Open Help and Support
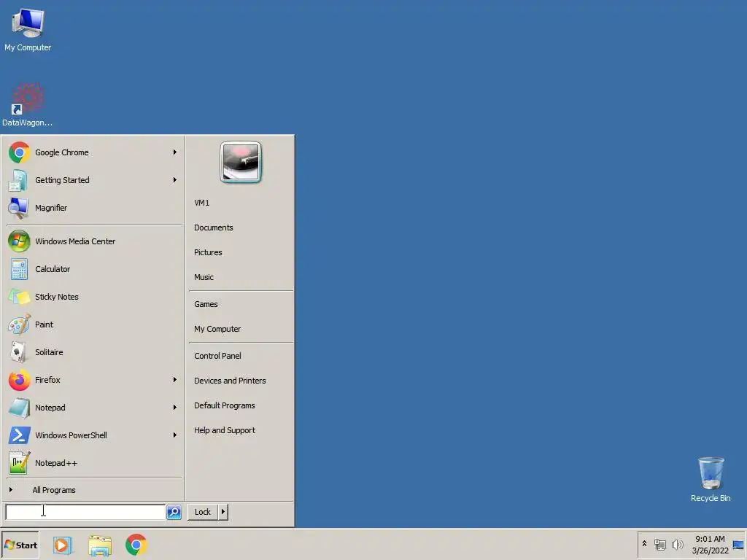Viewport: 747px width, 560px height. pyautogui.click(x=225, y=430)
